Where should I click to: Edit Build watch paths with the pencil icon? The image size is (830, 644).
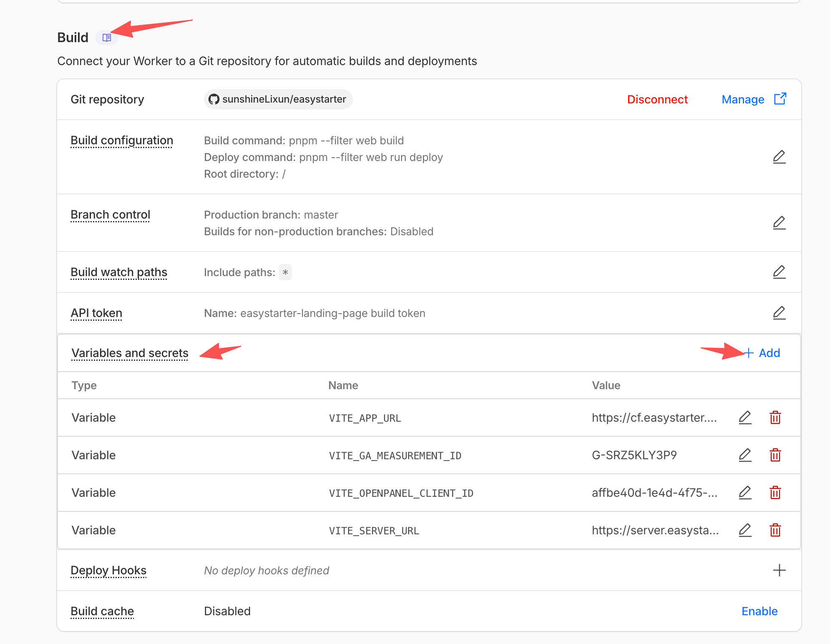point(779,272)
